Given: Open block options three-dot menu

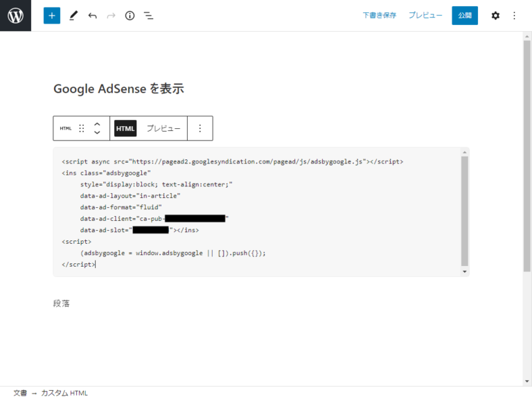Looking at the screenshot, I should (200, 128).
